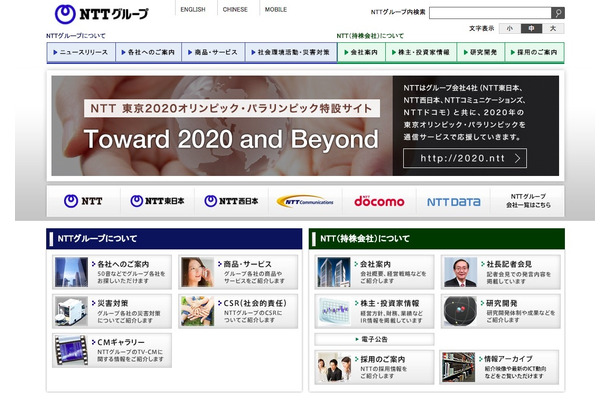The width and height of the screenshot is (610, 400).
Task: Open 災害対策 card title link
Action: [112, 303]
